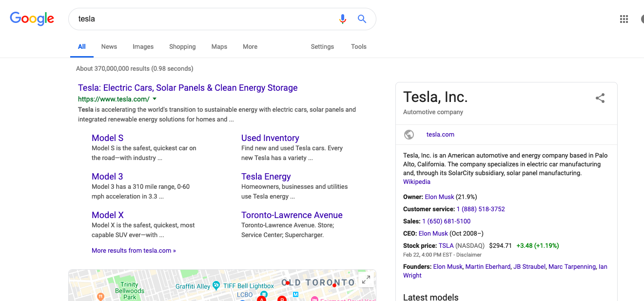Open the Model X sitelink
The height and width of the screenshot is (301, 644).
pyautogui.click(x=108, y=215)
